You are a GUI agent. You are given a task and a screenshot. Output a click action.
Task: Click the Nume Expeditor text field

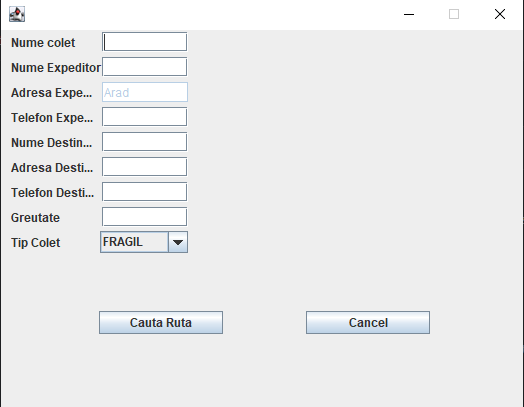click(x=144, y=67)
